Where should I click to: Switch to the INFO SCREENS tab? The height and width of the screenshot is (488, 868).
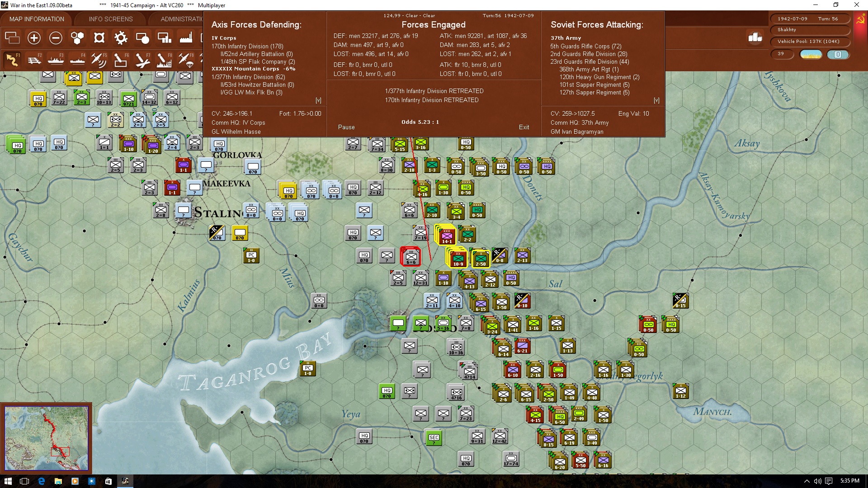(x=111, y=19)
